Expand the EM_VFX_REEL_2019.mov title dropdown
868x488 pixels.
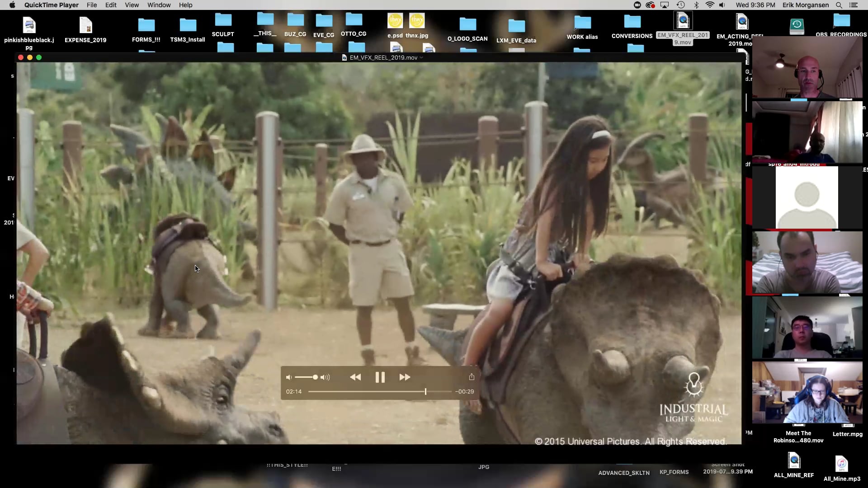click(x=421, y=58)
